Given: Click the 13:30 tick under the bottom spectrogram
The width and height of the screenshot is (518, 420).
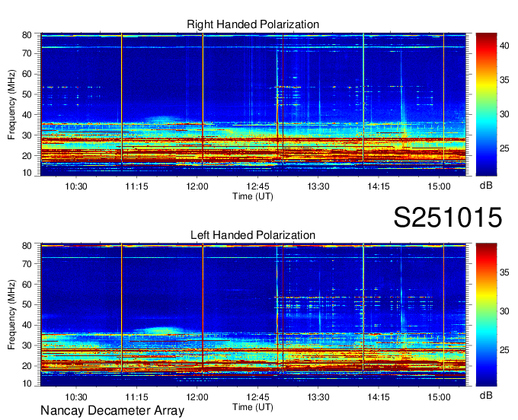Looking at the screenshot, I should point(318,397).
